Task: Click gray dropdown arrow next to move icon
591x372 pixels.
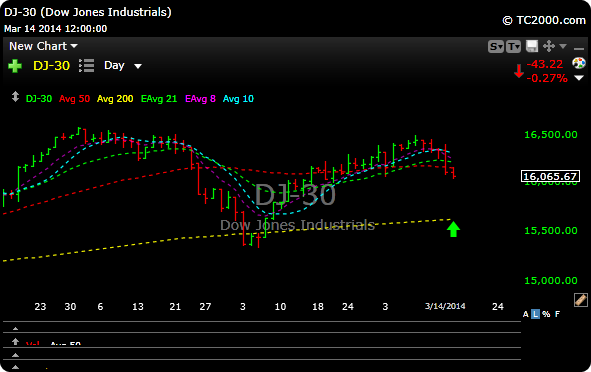Action: [563, 46]
